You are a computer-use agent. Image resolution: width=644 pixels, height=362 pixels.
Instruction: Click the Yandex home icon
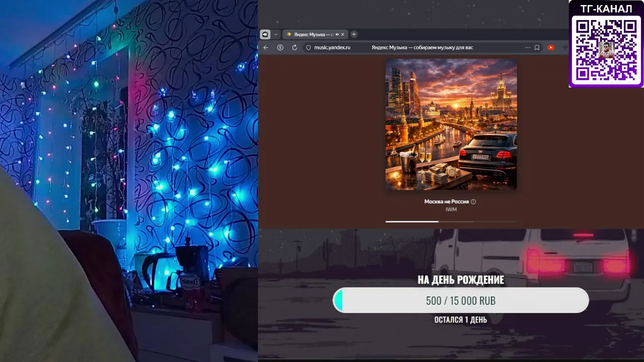280,47
